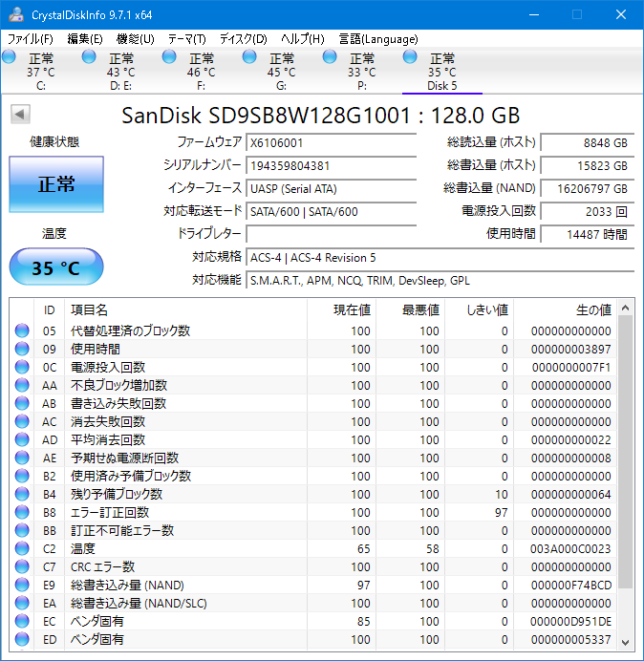Screen dimensions: 644x661
Task: Click status icon of row AE 予期せぬ電源断回数
Action: 22,458
